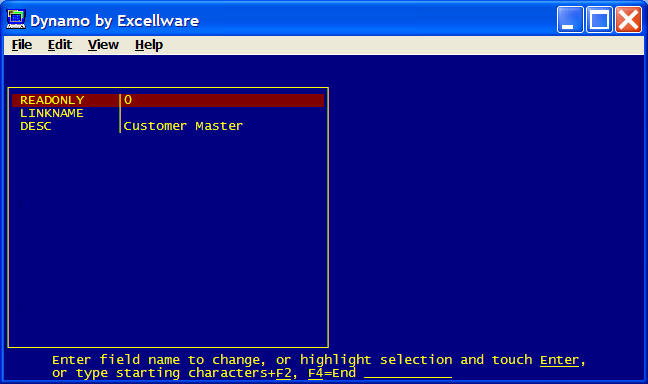This screenshot has width=648, height=384.
Task: Open the View menu
Action: pos(103,45)
